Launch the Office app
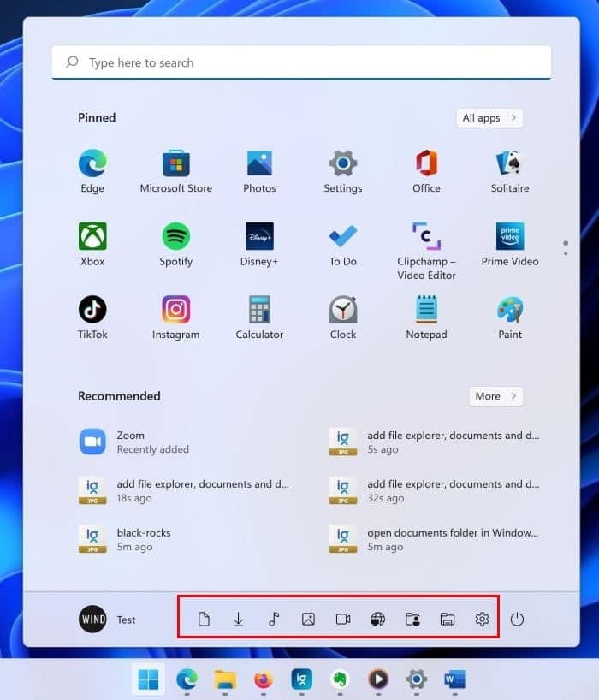Viewport: 599px width, 700px height. [426, 171]
